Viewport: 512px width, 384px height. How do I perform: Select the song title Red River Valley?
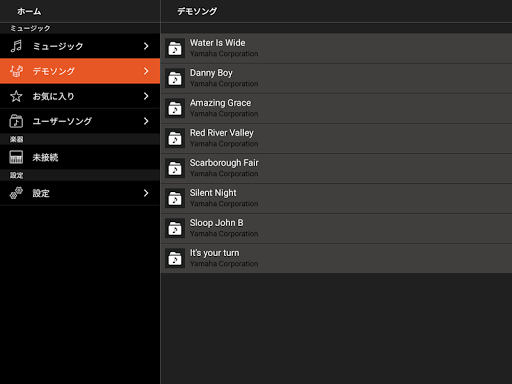click(222, 133)
